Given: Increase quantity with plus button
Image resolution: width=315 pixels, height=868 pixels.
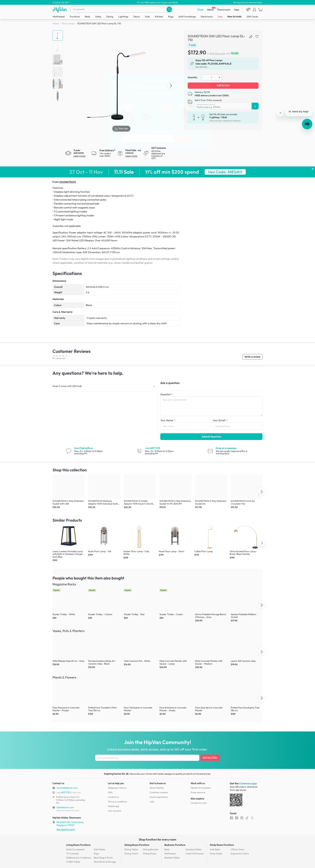Looking at the screenshot, I should [x=219, y=78].
